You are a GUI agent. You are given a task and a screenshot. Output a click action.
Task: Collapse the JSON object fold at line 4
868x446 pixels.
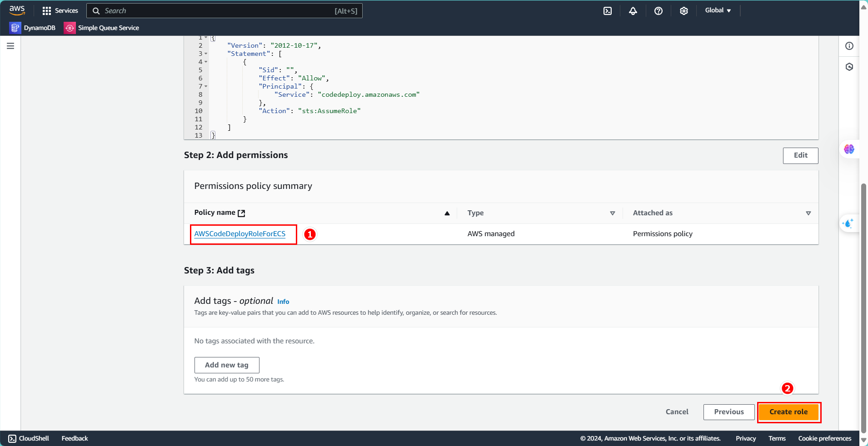206,62
